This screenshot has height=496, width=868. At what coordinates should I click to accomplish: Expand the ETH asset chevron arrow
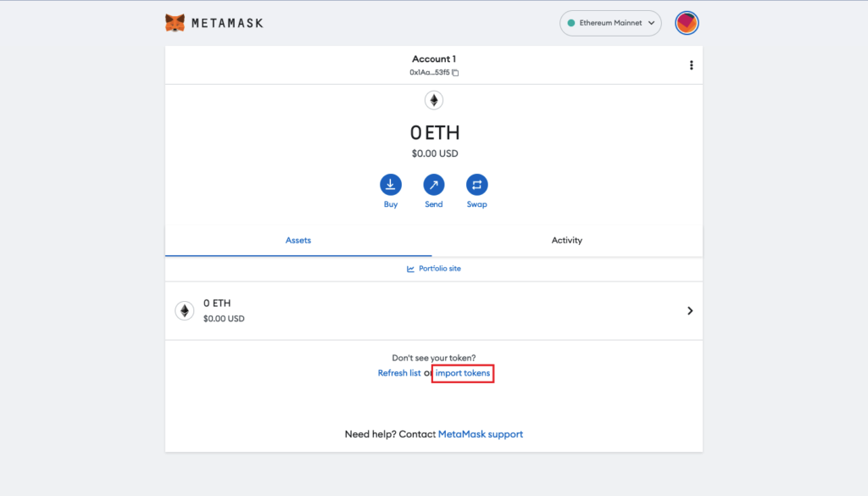[690, 310]
